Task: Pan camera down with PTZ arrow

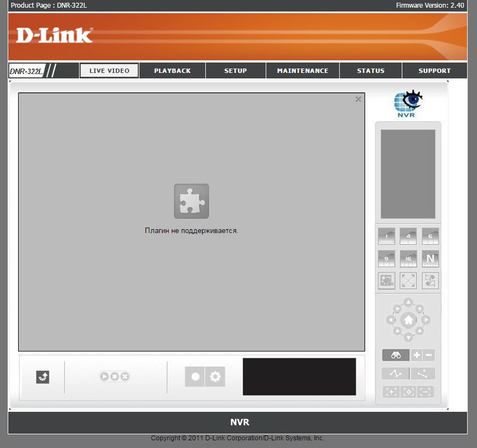Action: [408, 337]
